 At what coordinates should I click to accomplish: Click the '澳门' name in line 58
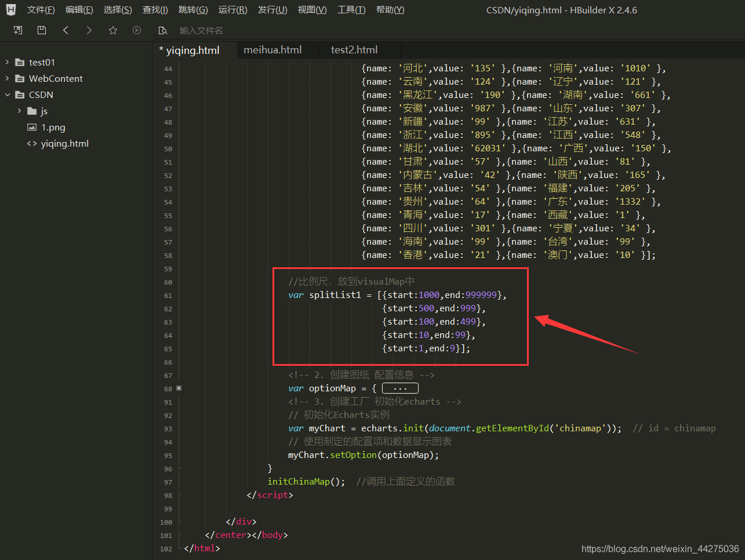[x=558, y=254]
